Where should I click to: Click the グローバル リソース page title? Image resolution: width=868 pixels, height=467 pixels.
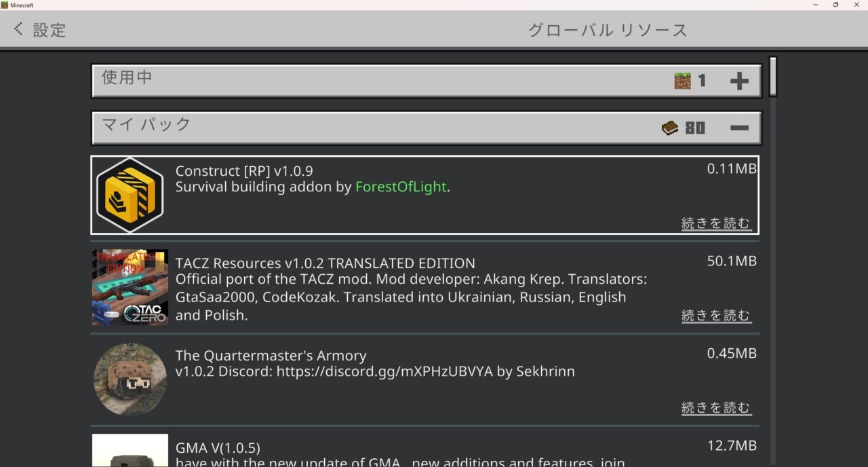pos(608,31)
